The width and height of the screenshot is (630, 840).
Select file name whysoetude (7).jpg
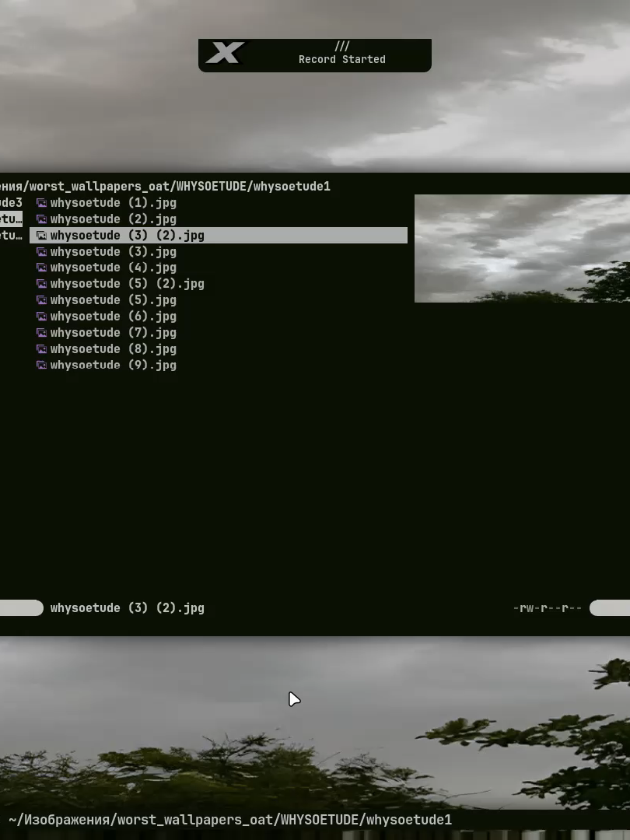click(x=114, y=333)
